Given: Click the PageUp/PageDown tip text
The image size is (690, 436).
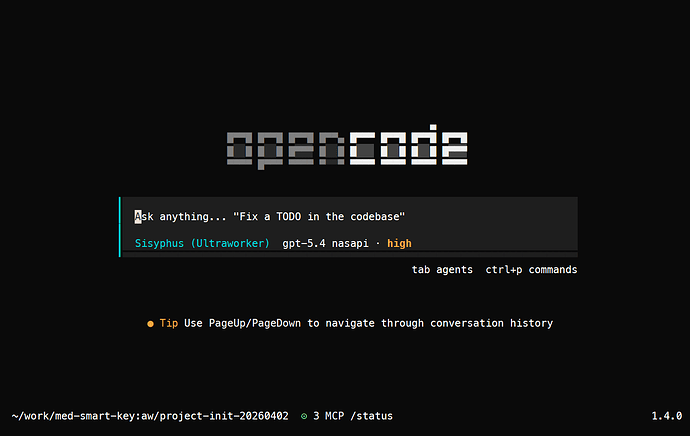Looking at the screenshot, I should 368,323.
